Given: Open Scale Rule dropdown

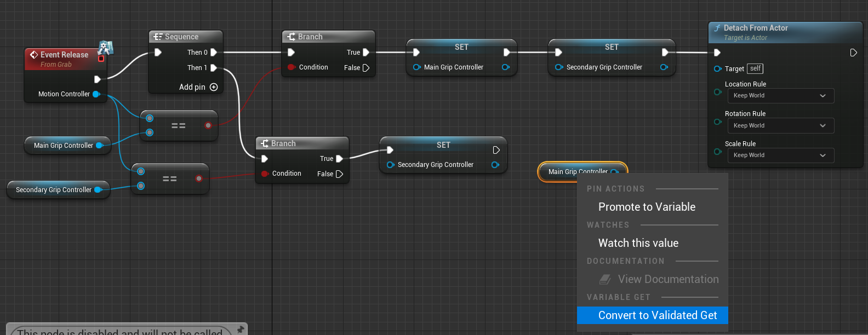Looking at the screenshot, I should coord(780,155).
